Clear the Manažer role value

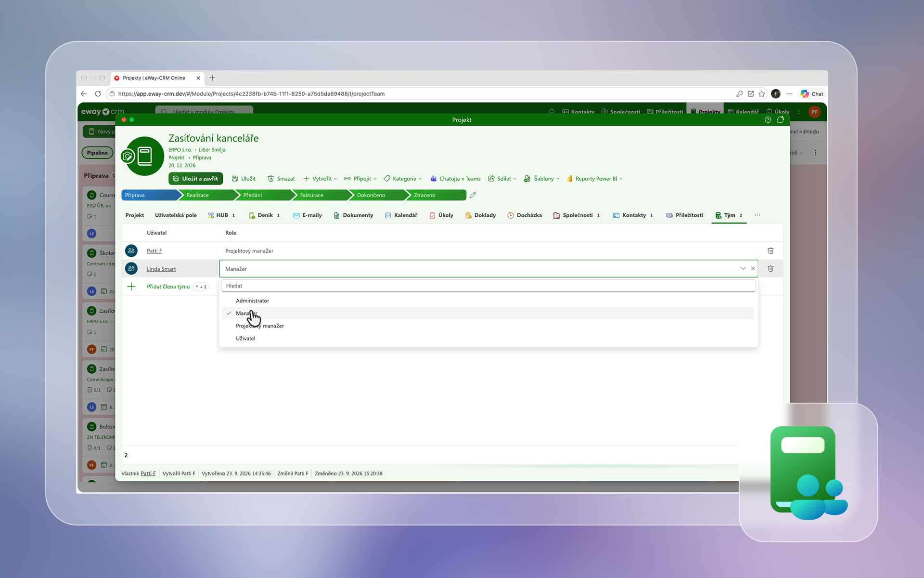753,268
